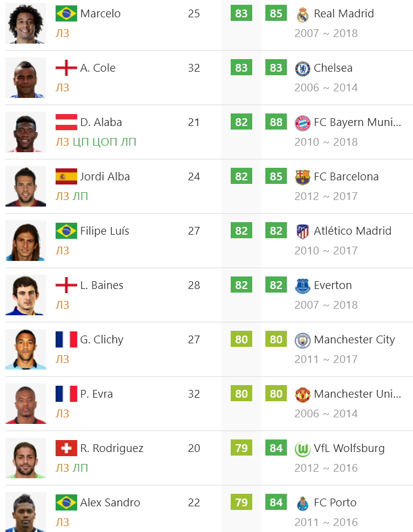Click the VfL Wolfsburg crest icon
Image resolution: width=413 pixels, height=532 pixels.
pos(302,449)
